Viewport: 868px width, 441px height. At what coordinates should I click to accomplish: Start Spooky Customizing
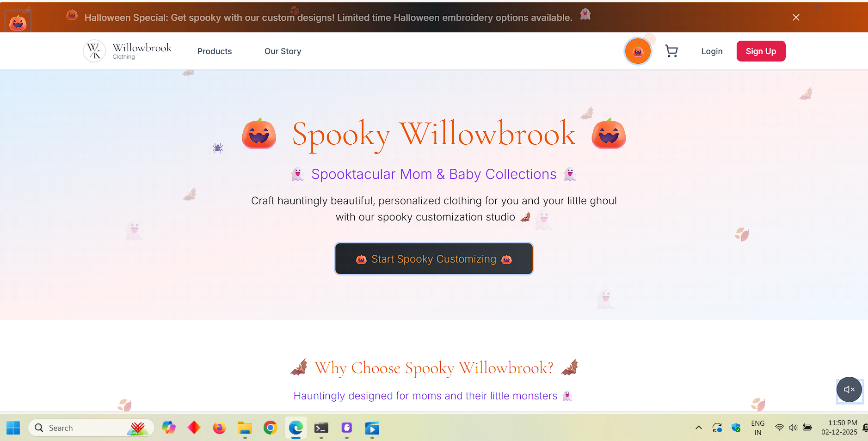pyautogui.click(x=434, y=259)
